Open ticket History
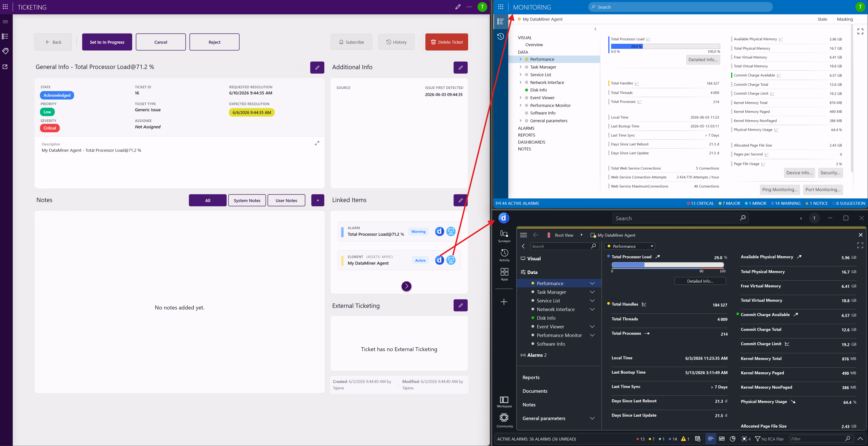 click(x=396, y=42)
